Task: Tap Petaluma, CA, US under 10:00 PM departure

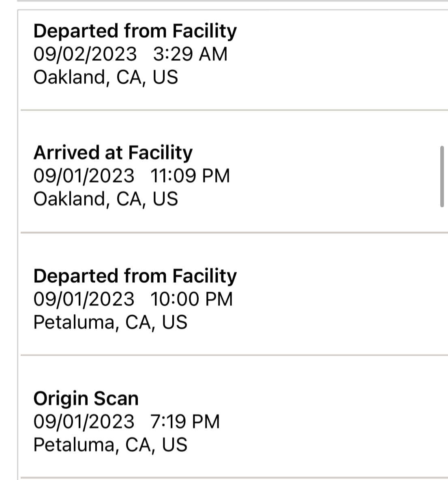Action: [110, 322]
